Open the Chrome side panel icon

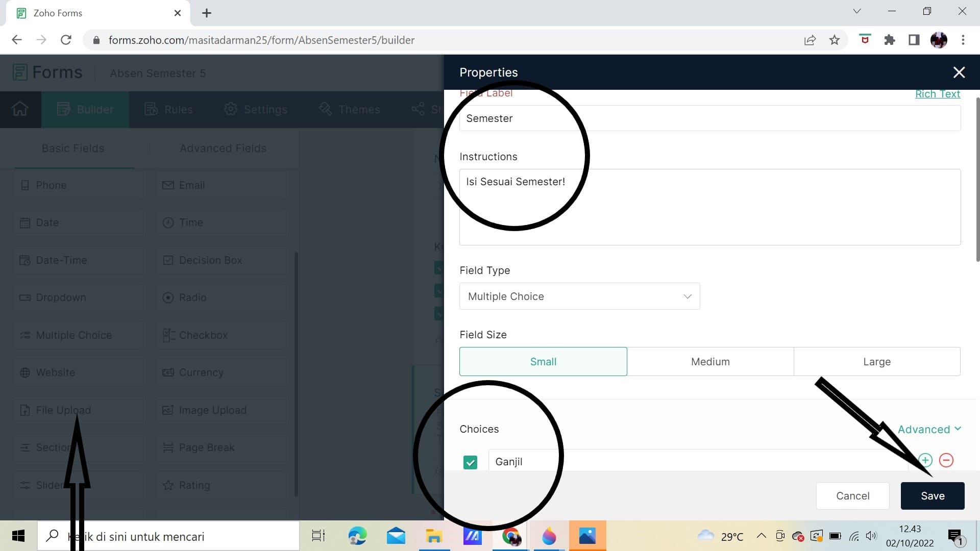[914, 40]
